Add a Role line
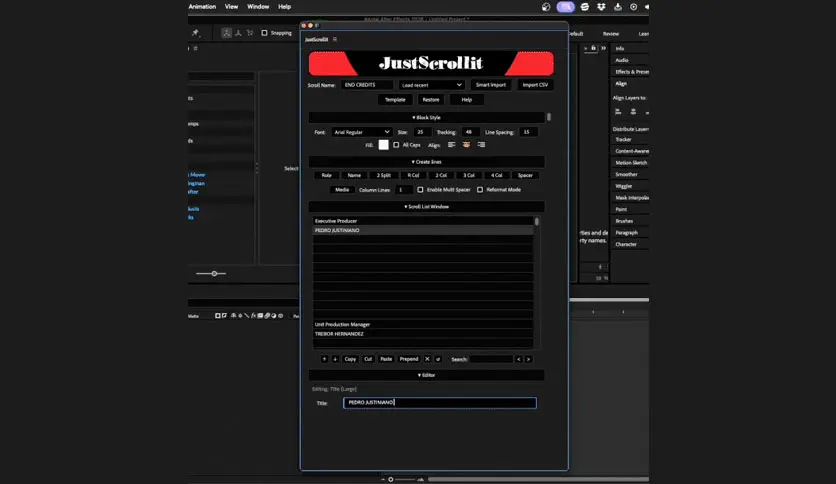Viewport: 836px width, 484px height. [x=326, y=175]
